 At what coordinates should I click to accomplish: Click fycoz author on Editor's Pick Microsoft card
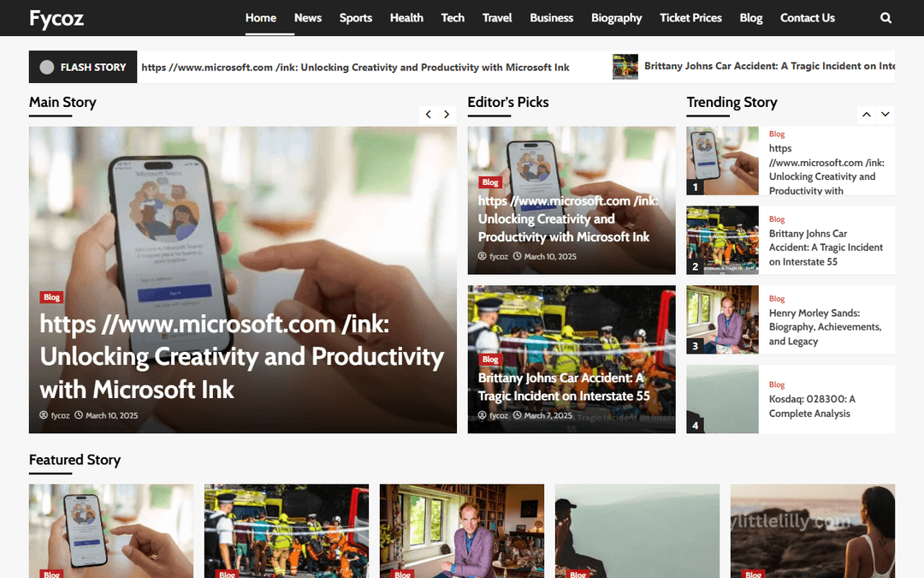[x=499, y=257]
